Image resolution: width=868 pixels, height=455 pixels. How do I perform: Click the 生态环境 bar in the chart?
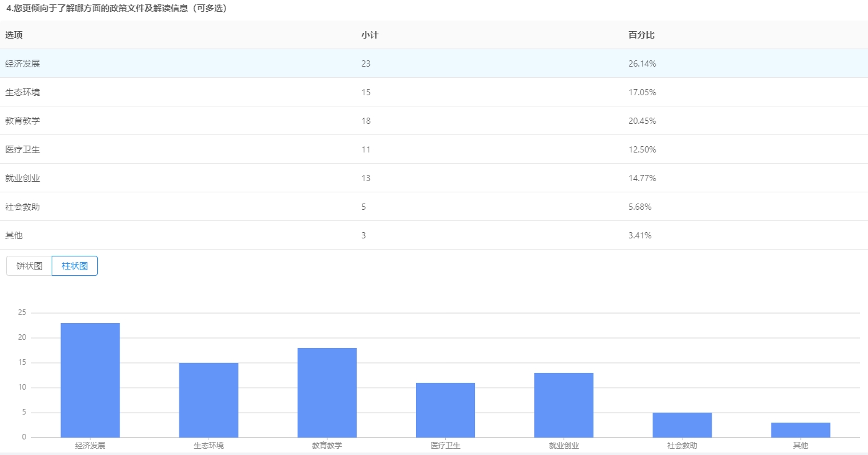pyautogui.click(x=209, y=400)
